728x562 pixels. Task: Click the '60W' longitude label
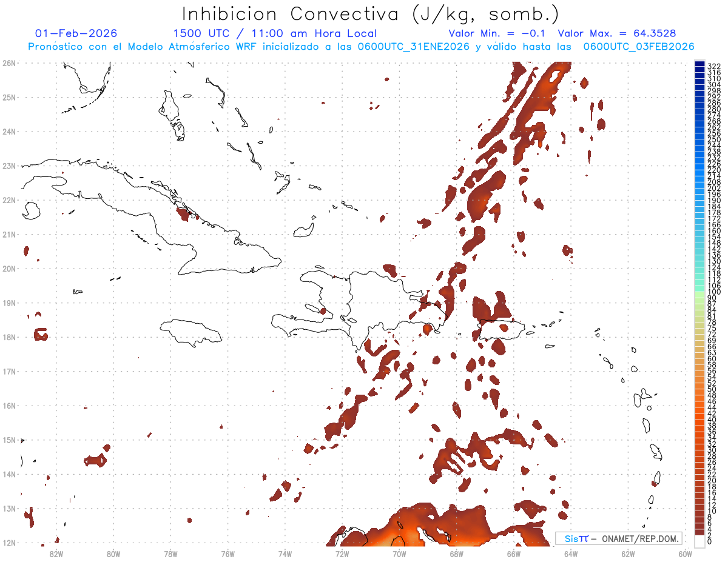click(686, 554)
